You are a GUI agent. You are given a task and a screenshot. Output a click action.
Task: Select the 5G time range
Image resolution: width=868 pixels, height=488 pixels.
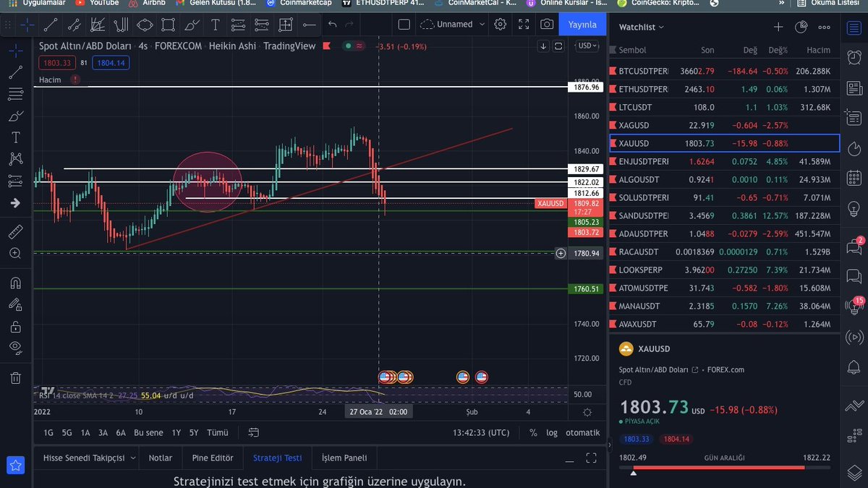pyautogui.click(x=67, y=433)
